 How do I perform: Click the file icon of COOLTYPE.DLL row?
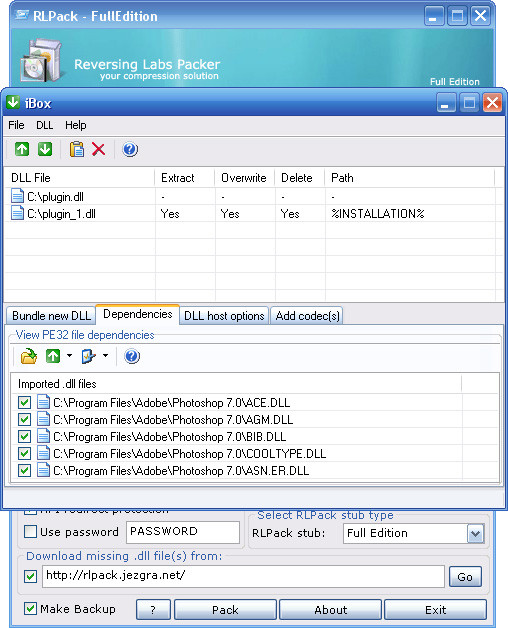pyautogui.click(x=43, y=453)
